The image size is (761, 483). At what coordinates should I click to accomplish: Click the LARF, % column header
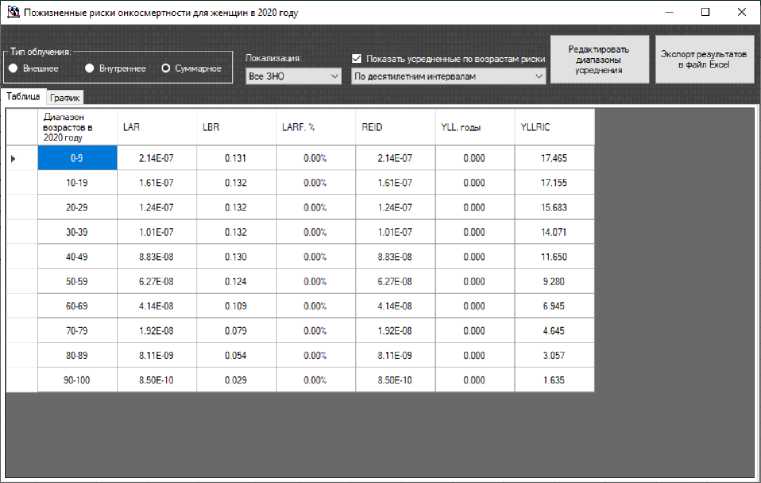[x=316, y=127]
